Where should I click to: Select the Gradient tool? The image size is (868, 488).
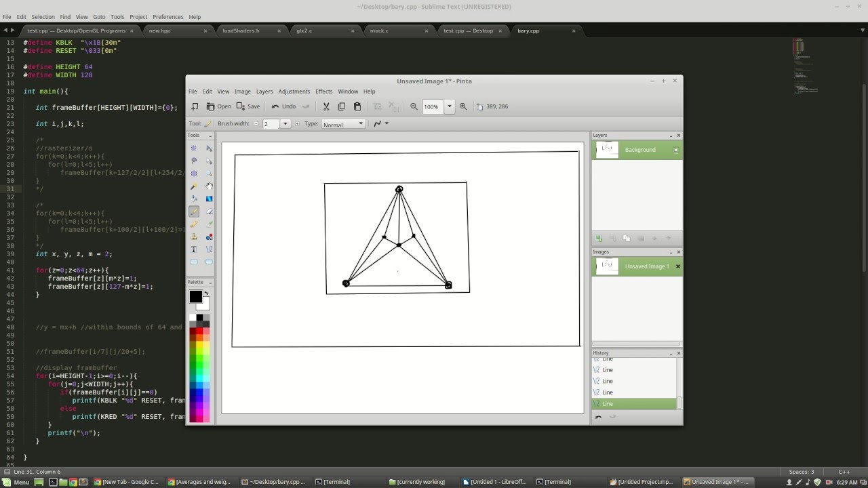[x=209, y=199]
